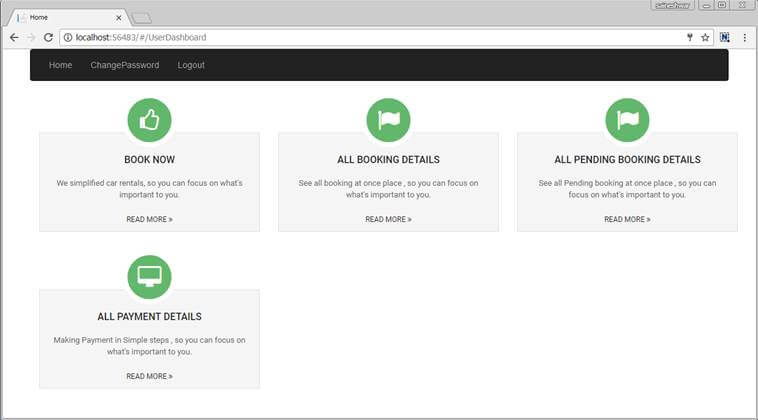The height and width of the screenshot is (420, 758).
Task: Go back with the browser back arrow
Action: 14,37
